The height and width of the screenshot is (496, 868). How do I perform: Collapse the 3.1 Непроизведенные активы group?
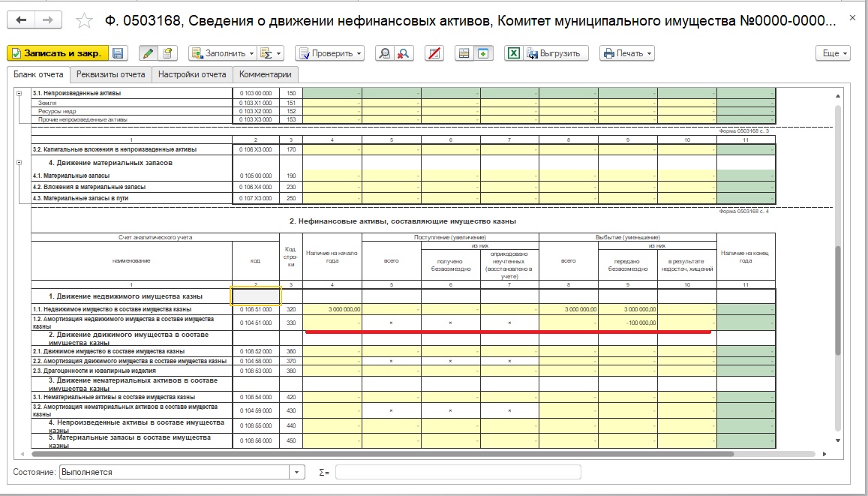[x=19, y=93]
